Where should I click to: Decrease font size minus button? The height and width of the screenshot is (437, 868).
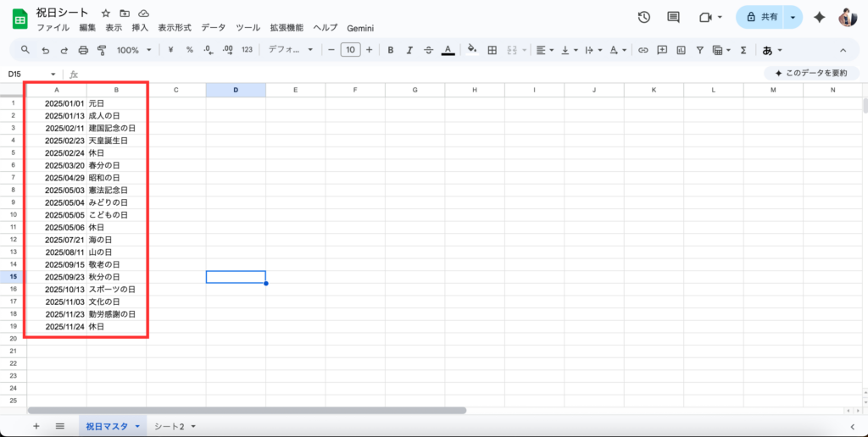click(x=331, y=50)
